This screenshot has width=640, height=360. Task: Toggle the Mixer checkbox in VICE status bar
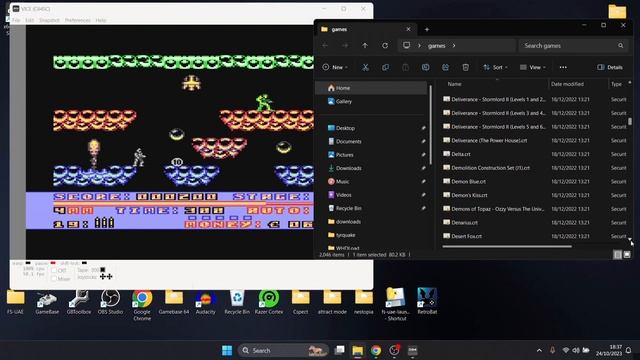click(54, 279)
